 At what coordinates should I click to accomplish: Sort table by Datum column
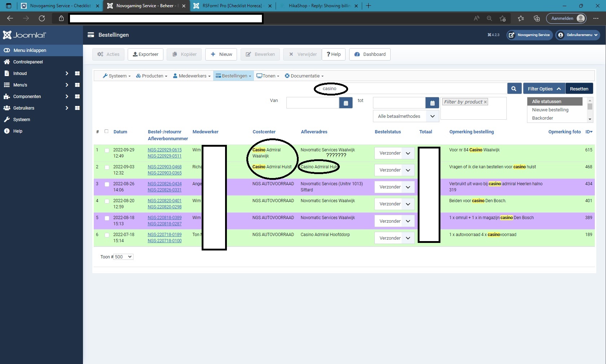pyautogui.click(x=120, y=132)
